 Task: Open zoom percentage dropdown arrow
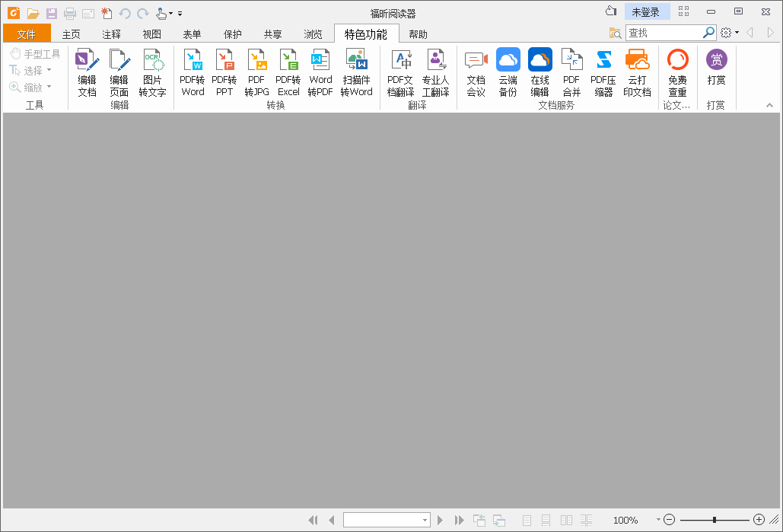click(658, 520)
